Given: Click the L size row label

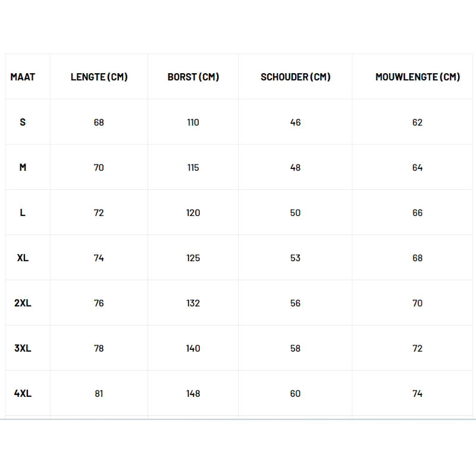Looking at the screenshot, I should (x=23, y=212).
